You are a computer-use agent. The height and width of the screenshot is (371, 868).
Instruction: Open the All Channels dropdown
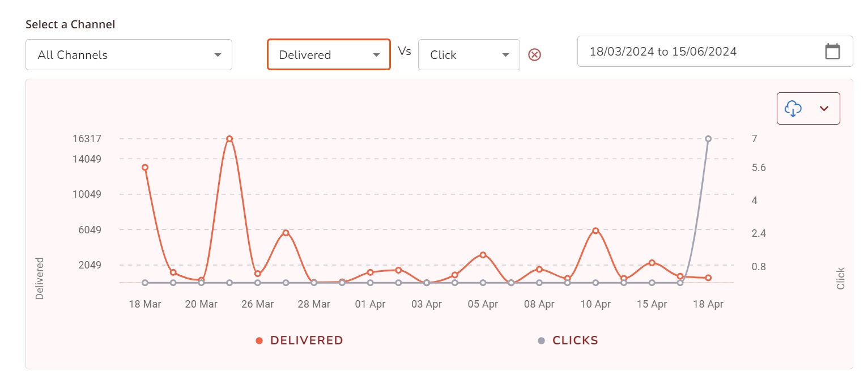coord(129,55)
